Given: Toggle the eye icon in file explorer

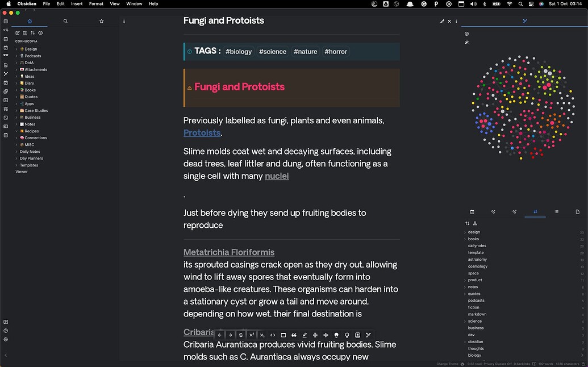Looking at the screenshot, I should click(40, 33).
